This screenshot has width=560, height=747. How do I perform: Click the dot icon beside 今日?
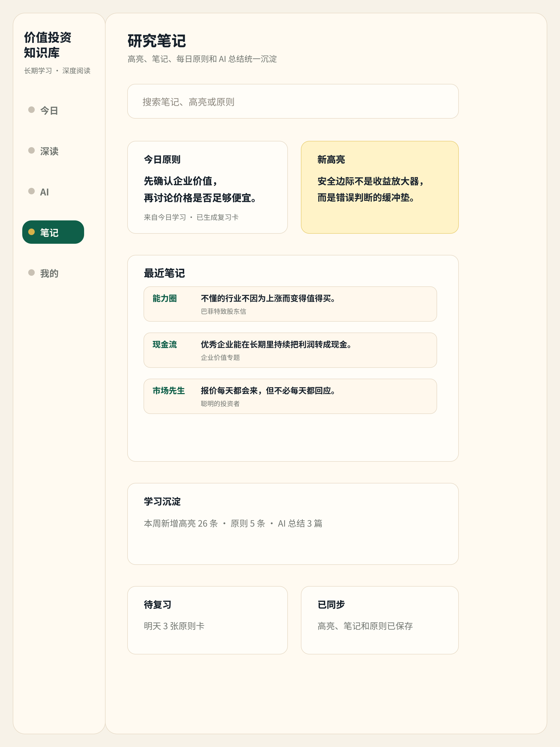pos(31,110)
